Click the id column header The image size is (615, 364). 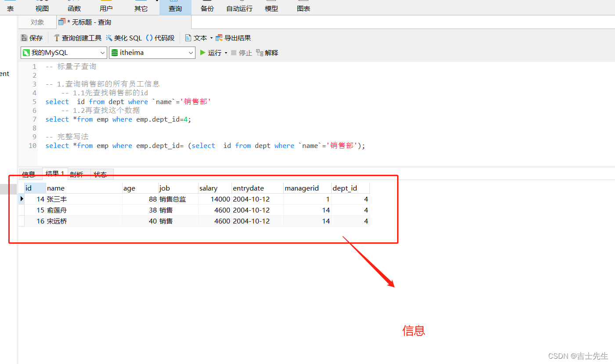35,188
